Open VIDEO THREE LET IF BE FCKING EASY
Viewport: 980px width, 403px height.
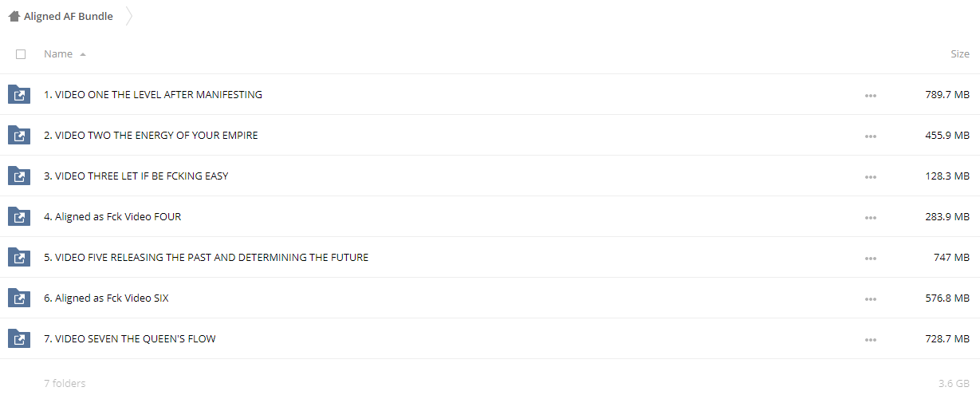136,176
